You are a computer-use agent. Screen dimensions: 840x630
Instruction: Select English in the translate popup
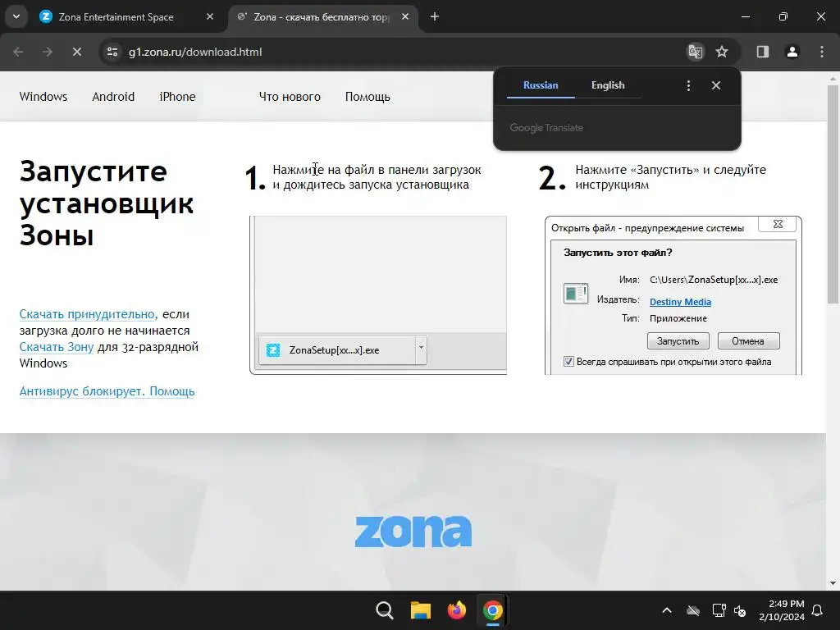click(608, 85)
